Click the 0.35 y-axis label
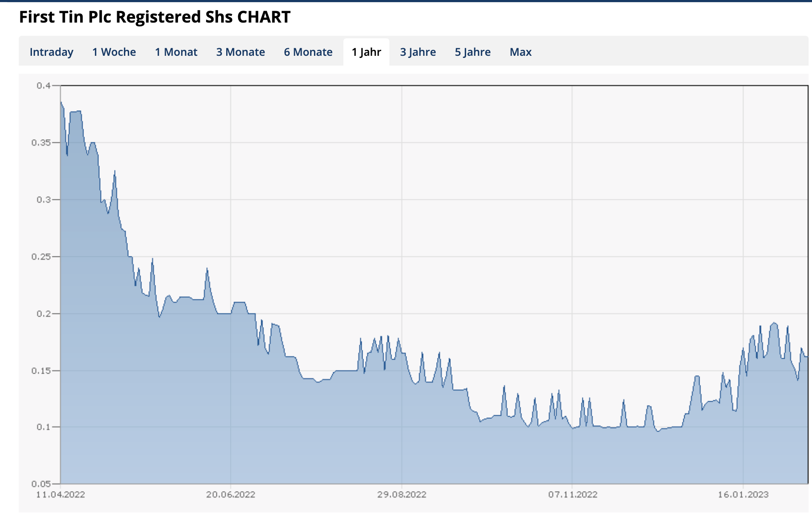The width and height of the screenshot is (812, 518). click(x=41, y=142)
